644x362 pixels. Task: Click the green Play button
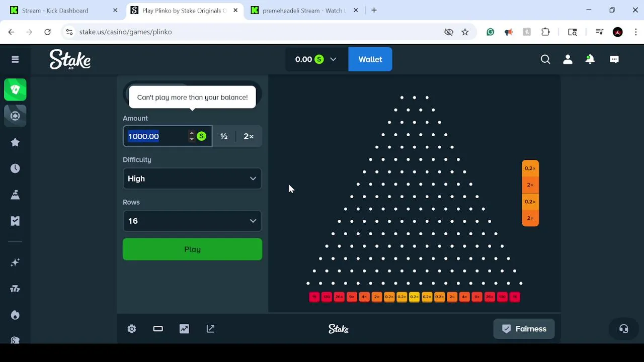pyautogui.click(x=192, y=249)
